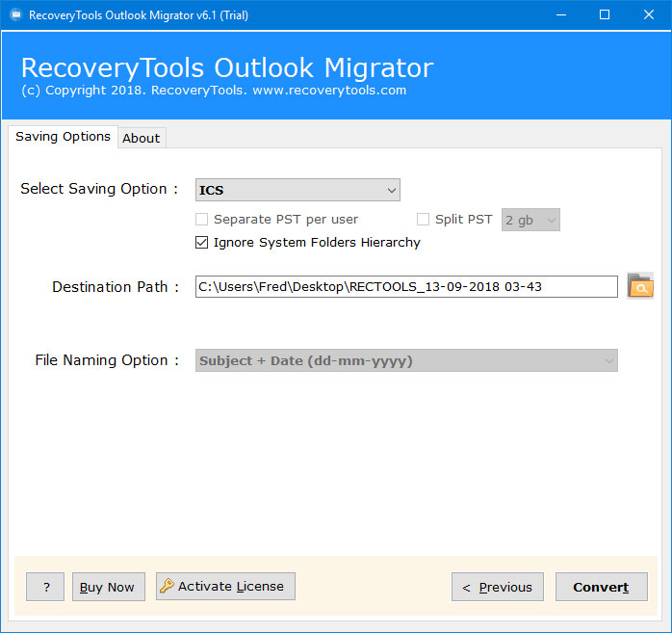Image resolution: width=672 pixels, height=633 pixels.
Task: Click the 'Destination Path :' label
Action: click(x=116, y=286)
